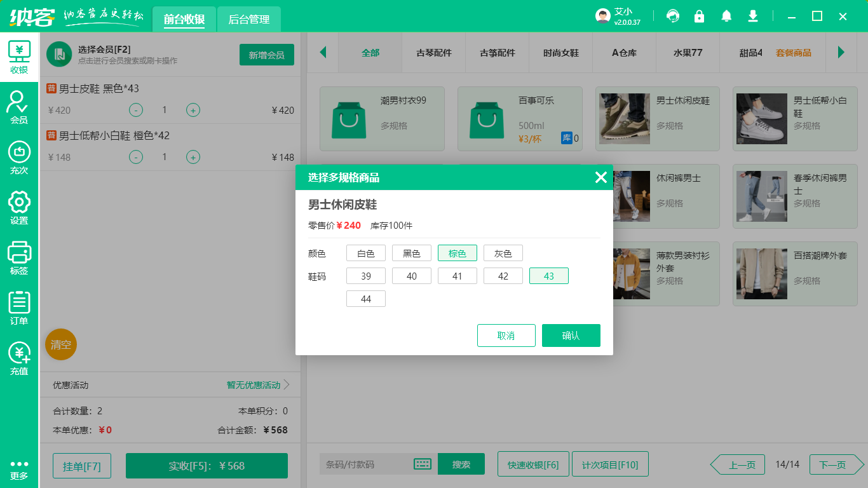Switch to the 后台管理 tab
This screenshot has width=868, height=488.
(249, 20)
